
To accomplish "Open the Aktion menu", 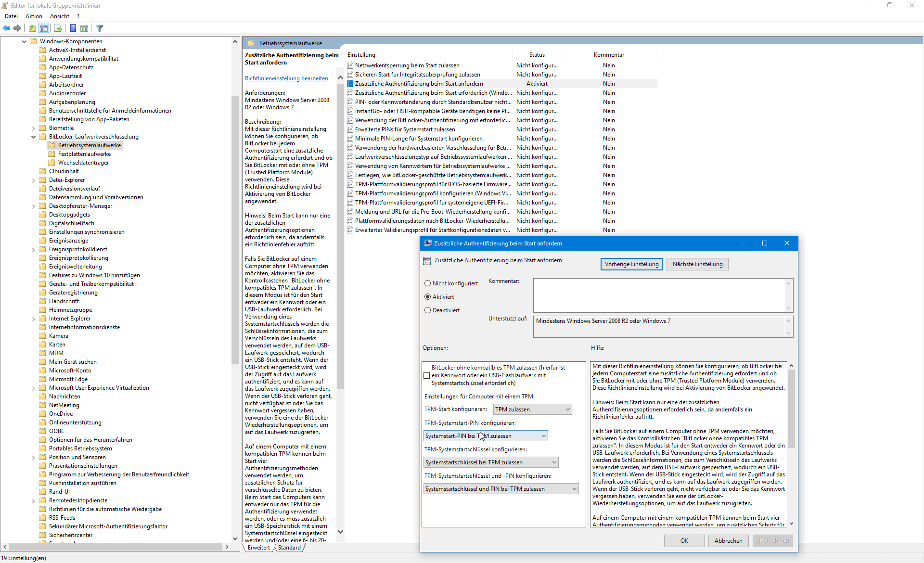I will (x=34, y=16).
